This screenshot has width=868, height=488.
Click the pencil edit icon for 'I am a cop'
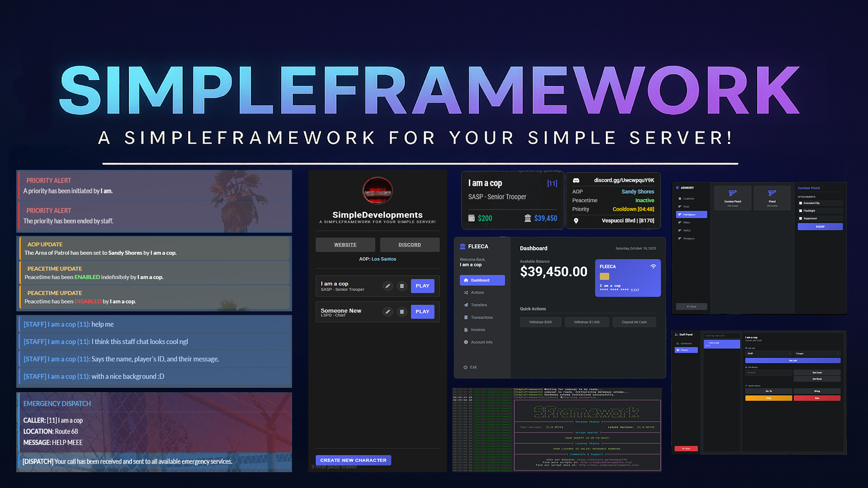coord(387,286)
